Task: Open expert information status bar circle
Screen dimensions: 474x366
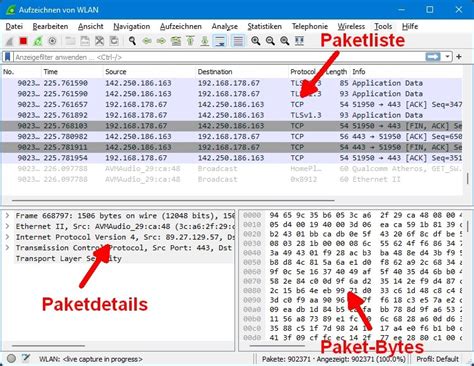Action: click(11, 358)
